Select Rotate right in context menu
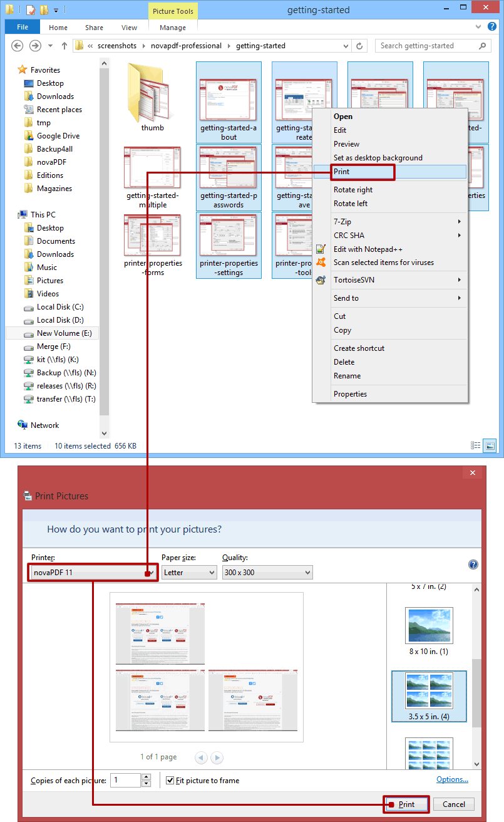 click(353, 190)
